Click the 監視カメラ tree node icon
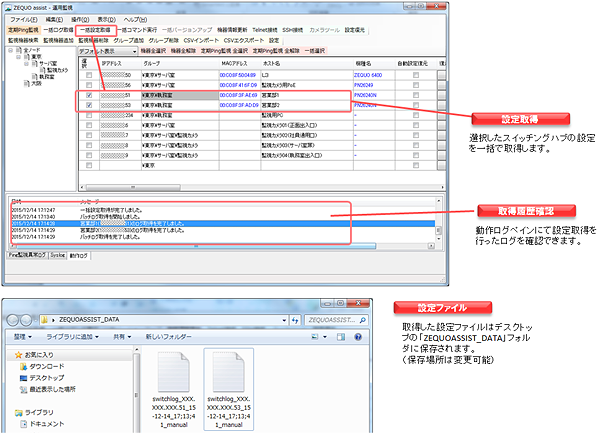Viewport: 600px width, 433px height. [x=42, y=70]
